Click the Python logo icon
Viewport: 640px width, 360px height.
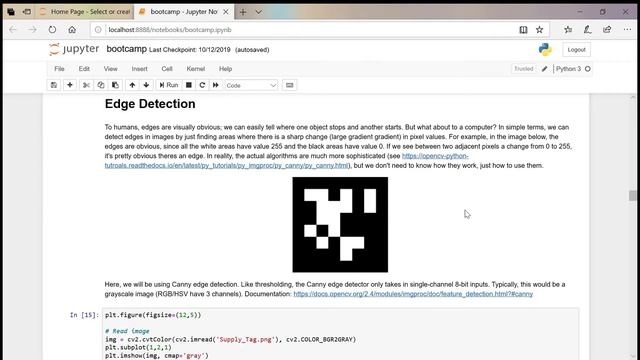coord(545,49)
